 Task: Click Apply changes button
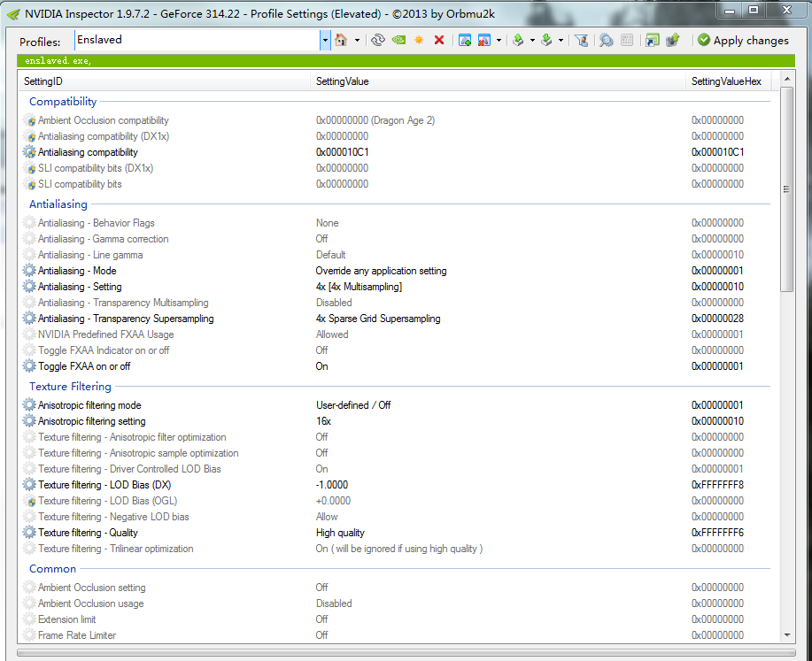coord(743,41)
